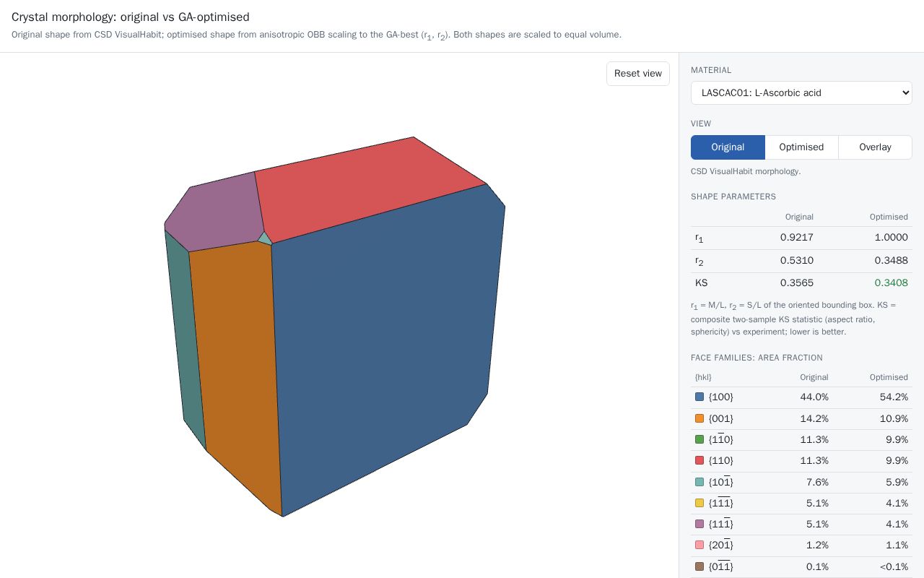Click the page title 'Crystal morphology: original vs GA-optimised'
Image resolution: width=924 pixels, height=578 pixels.
point(131,17)
